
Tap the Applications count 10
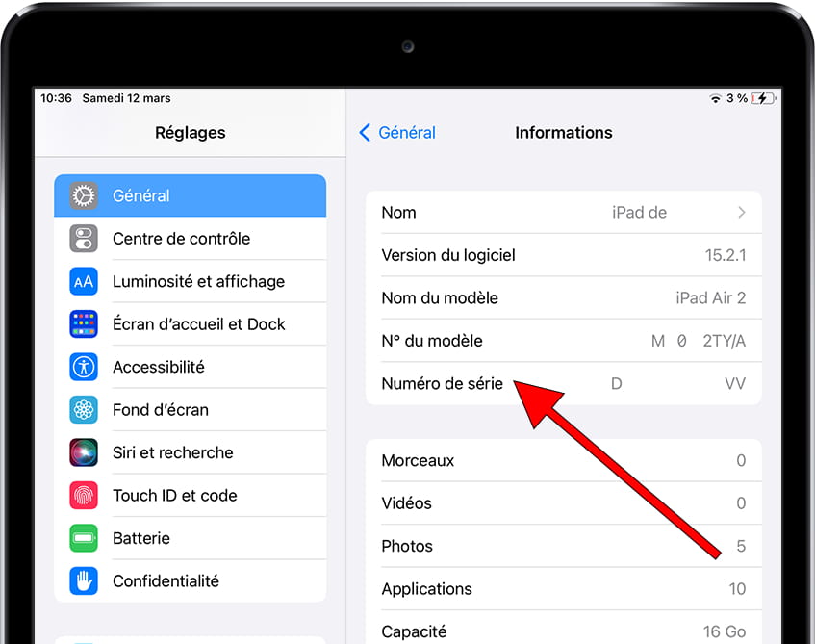pos(737,589)
